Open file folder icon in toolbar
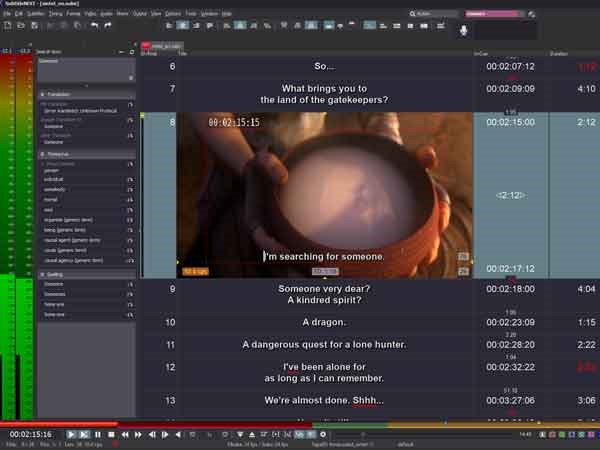600x450 pixels. click(21, 26)
